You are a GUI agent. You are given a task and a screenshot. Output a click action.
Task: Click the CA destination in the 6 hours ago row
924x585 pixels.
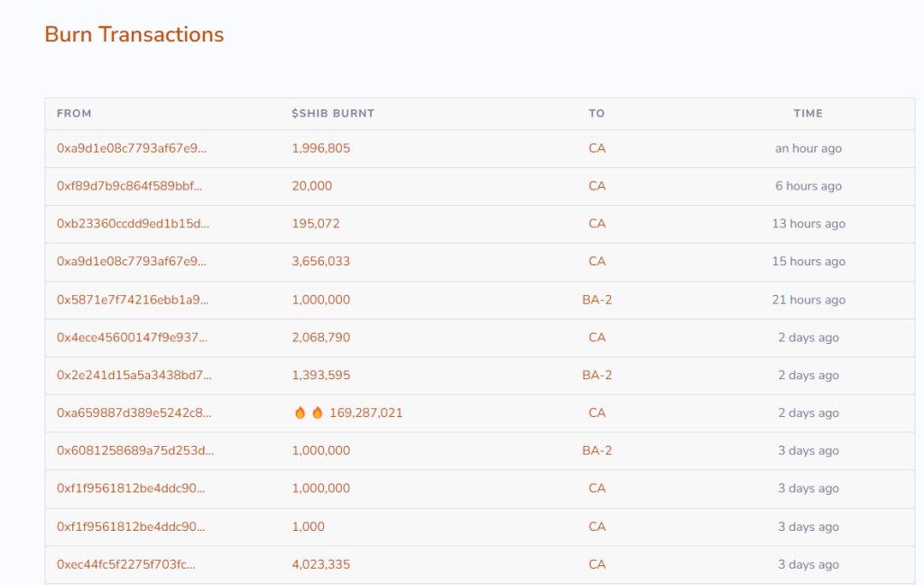[x=597, y=186]
